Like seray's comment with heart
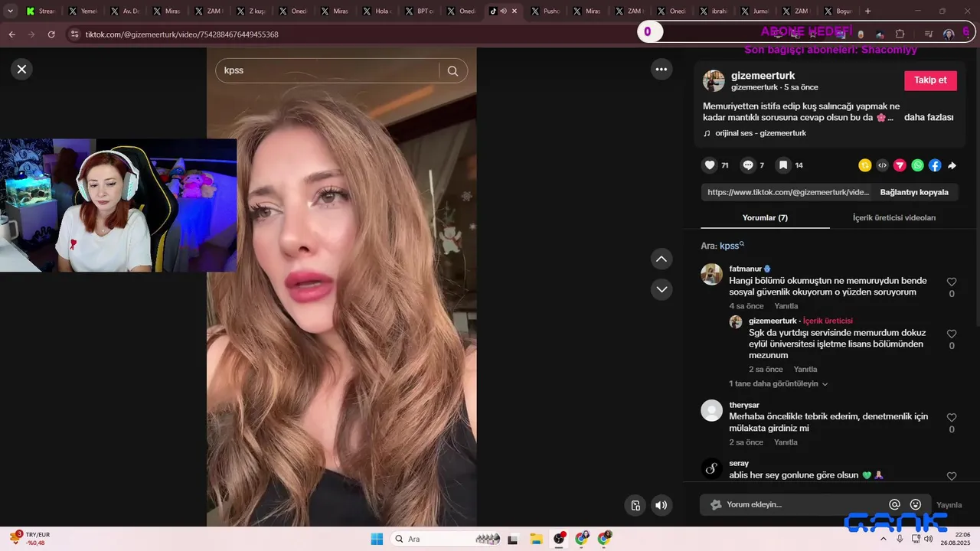The width and height of the screenshot is (980, 551). [x=952, y=476]
